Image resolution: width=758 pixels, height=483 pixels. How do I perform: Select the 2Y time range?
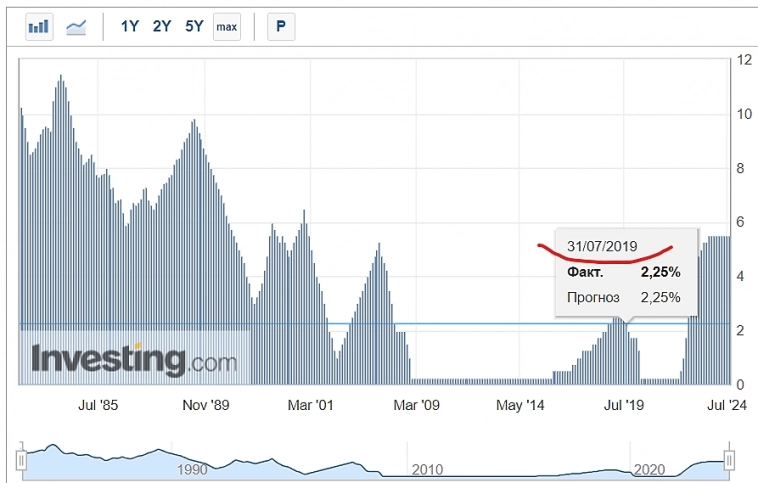162,27
